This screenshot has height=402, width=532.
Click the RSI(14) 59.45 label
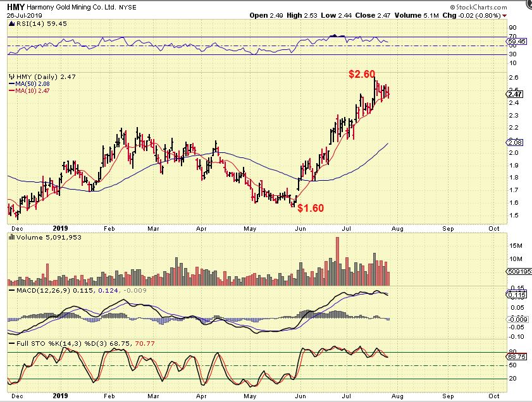[42, 24]
